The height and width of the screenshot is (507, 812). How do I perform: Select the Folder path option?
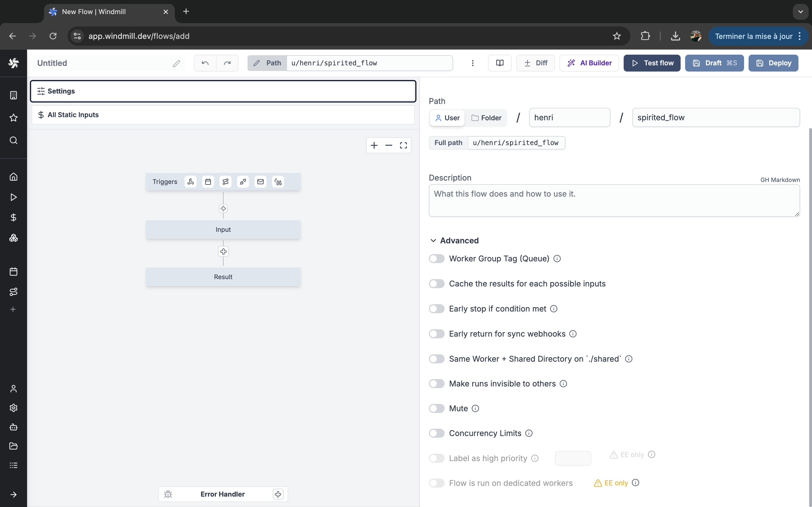(486, 118)
